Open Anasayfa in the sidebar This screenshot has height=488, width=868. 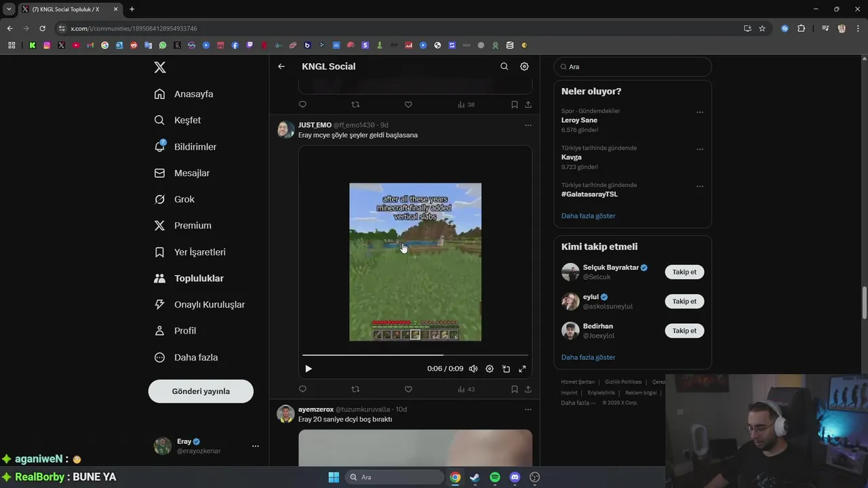(184, 94)
